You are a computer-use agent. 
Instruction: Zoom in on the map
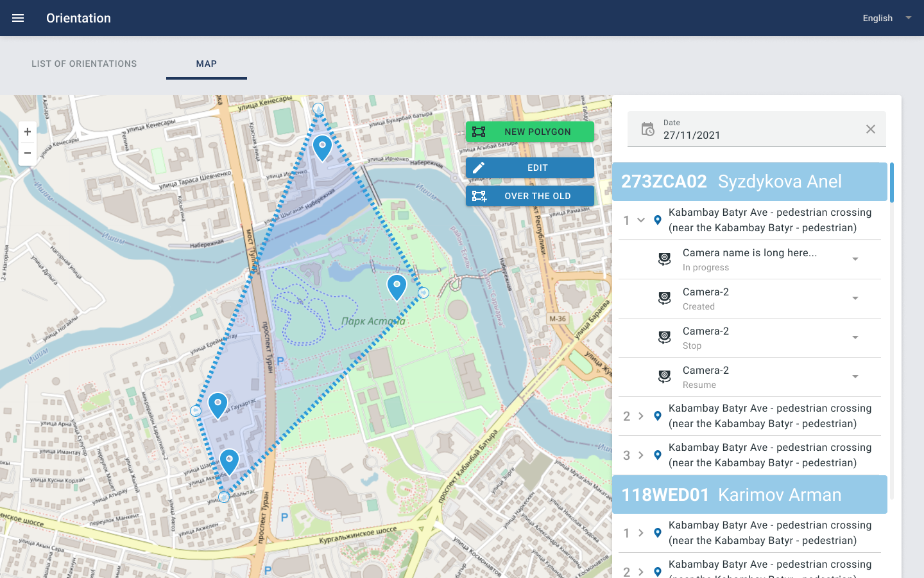28,132
